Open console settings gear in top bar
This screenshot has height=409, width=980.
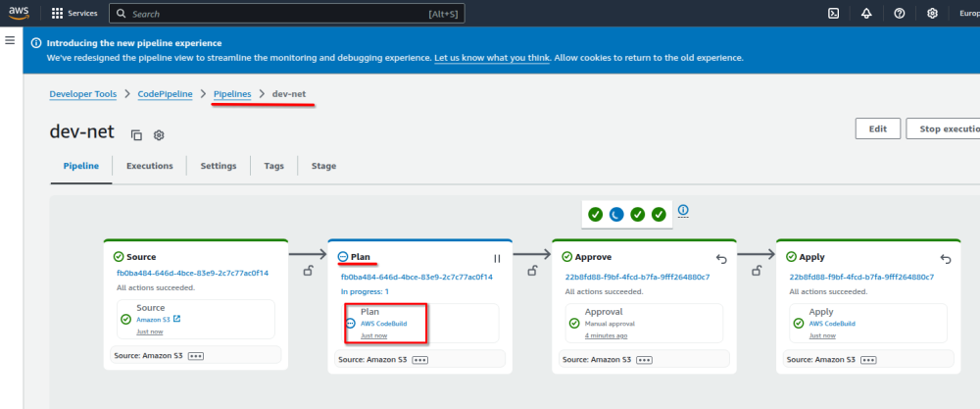tap(932, 13)
